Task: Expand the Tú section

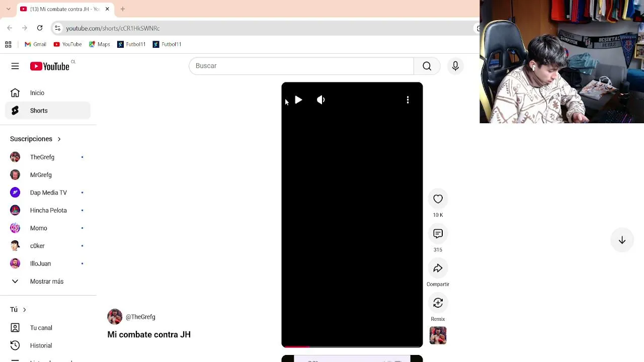Action: point(18,310)
